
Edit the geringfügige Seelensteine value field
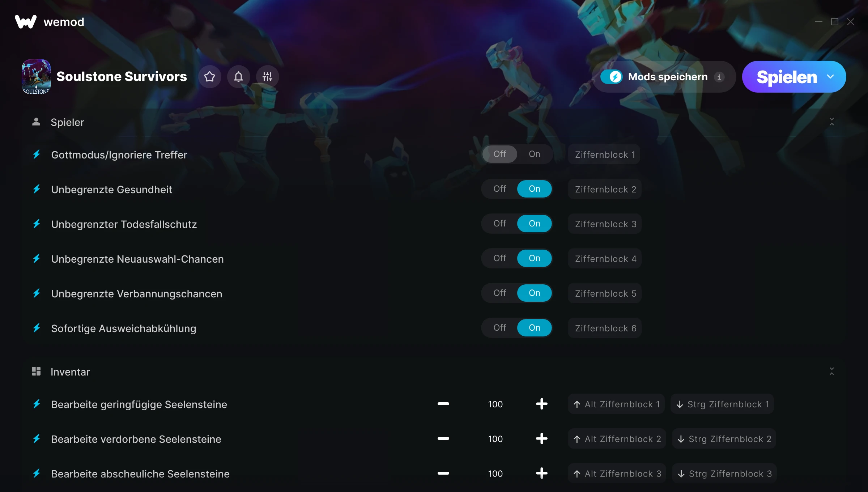[x=495, y=404]
